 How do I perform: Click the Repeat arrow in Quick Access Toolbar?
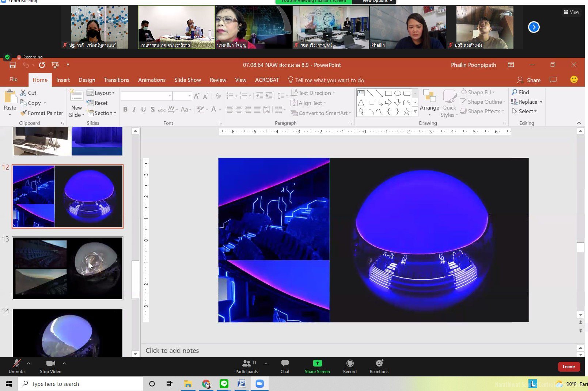click(x=42, y=65)
